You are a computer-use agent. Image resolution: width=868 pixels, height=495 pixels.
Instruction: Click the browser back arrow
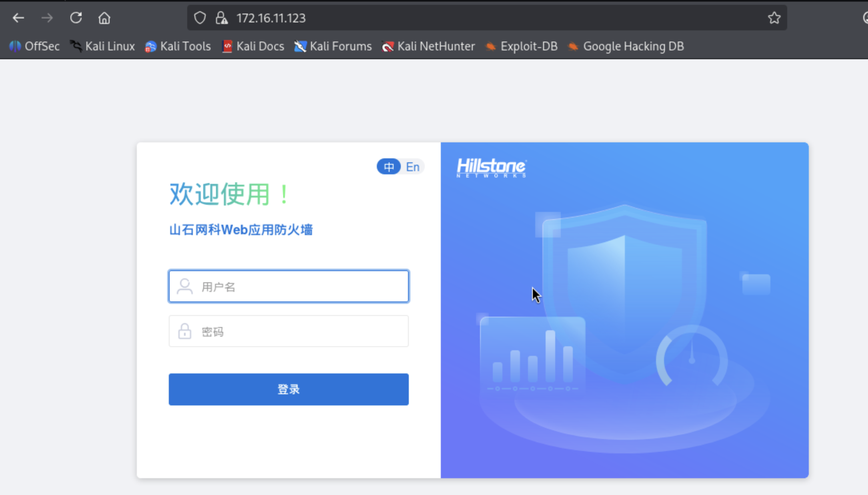(x=18, y=18)
